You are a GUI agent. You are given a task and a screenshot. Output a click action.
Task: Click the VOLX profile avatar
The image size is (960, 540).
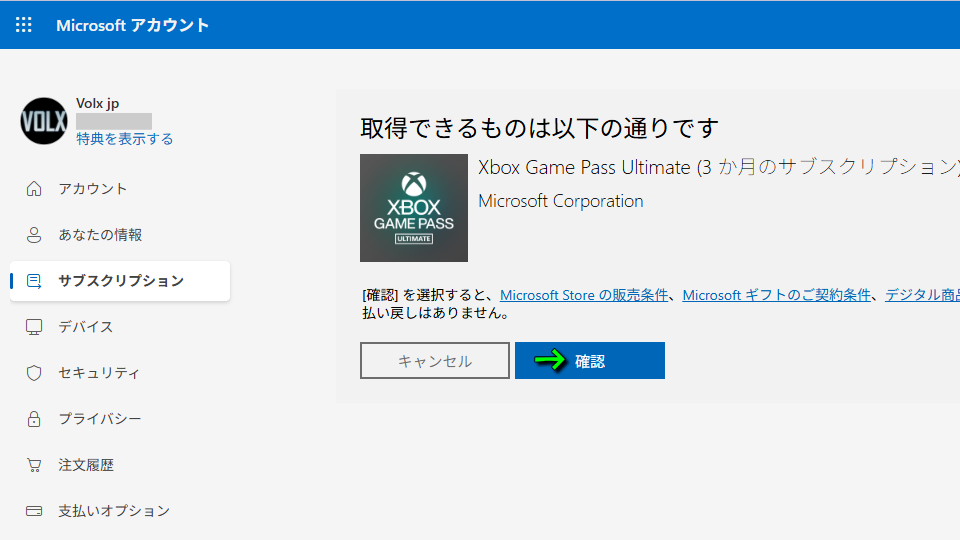[x=43, y=121]
